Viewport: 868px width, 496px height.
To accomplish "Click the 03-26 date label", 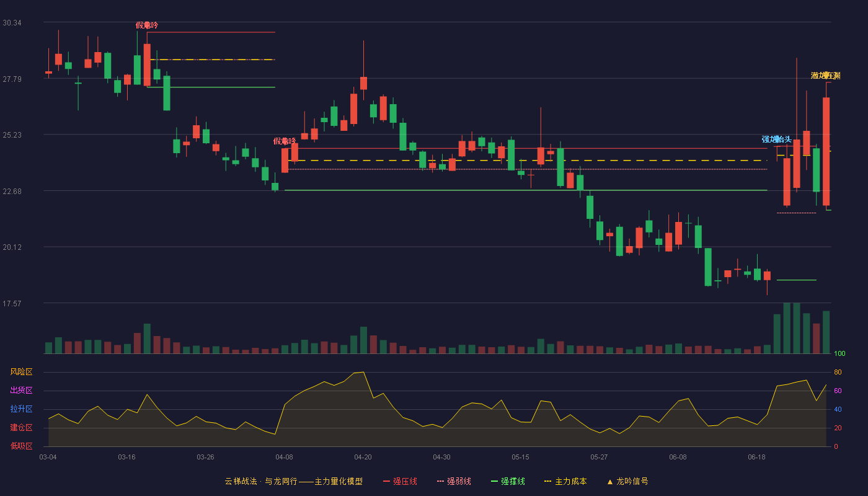I will pyautogui.click(x=205, y=457).
